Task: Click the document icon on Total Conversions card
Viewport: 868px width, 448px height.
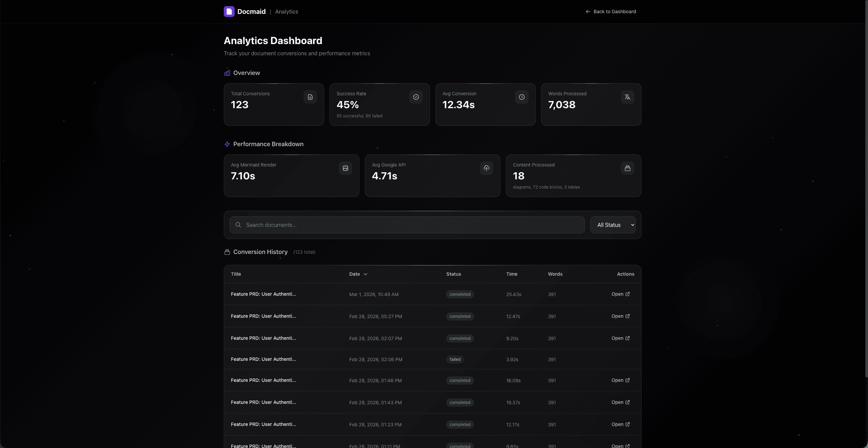Action: pyautogui.click(x=310, y=97)
